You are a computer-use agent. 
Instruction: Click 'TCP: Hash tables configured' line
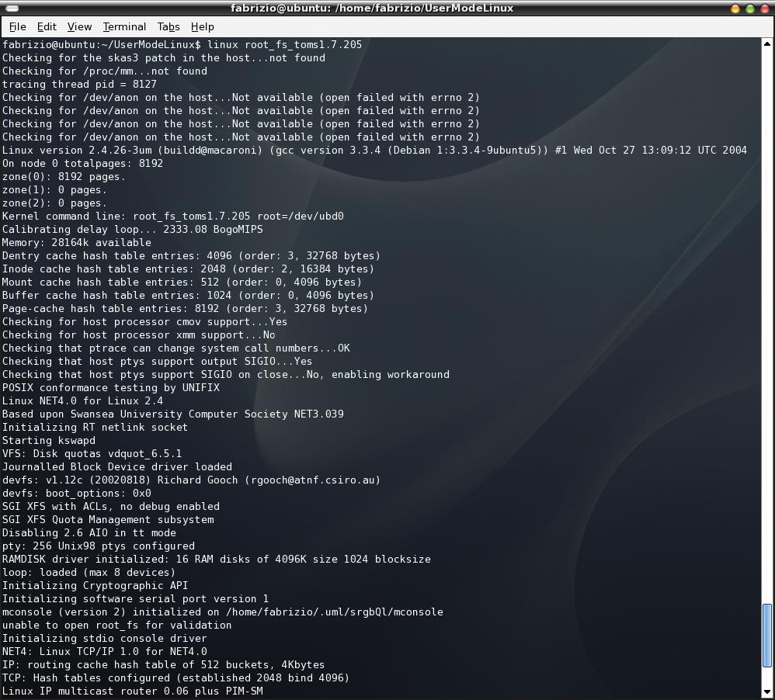(x=176, y=677)
